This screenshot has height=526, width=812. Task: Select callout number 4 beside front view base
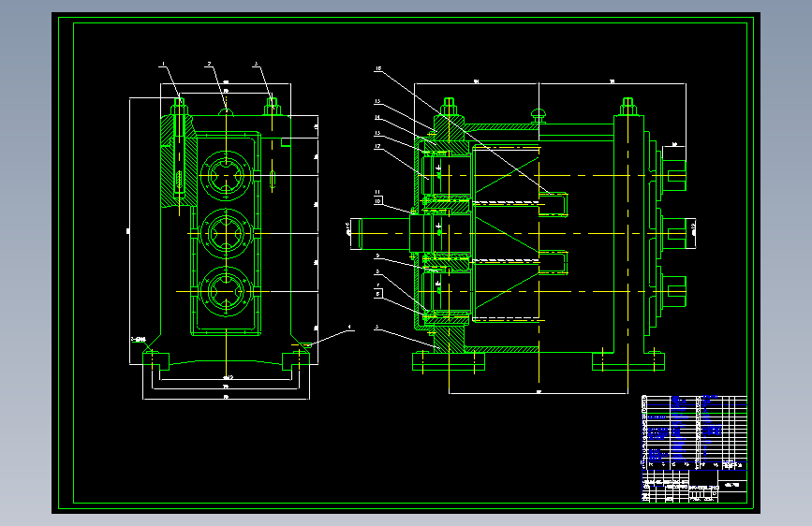click(349, 328)
